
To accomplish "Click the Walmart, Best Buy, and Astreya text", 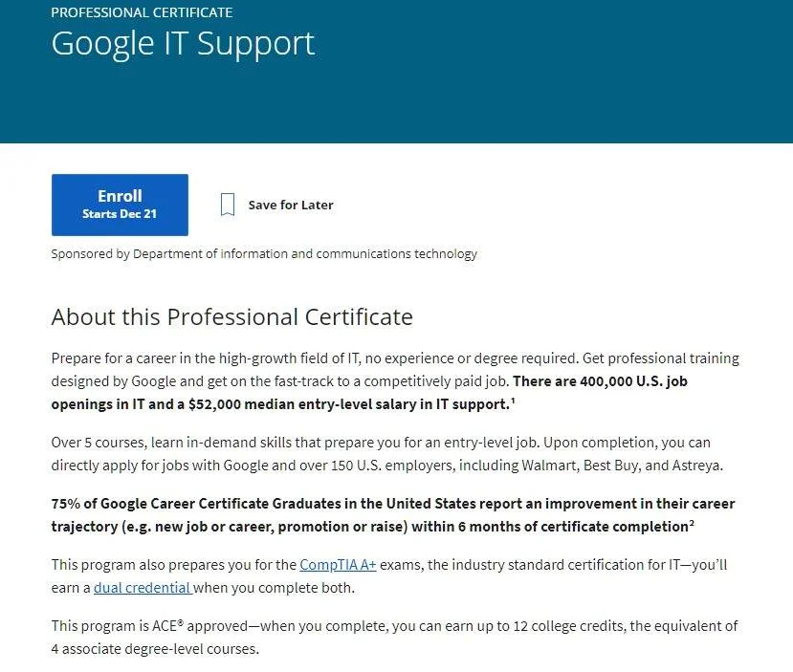I will [x=621, y=466].
